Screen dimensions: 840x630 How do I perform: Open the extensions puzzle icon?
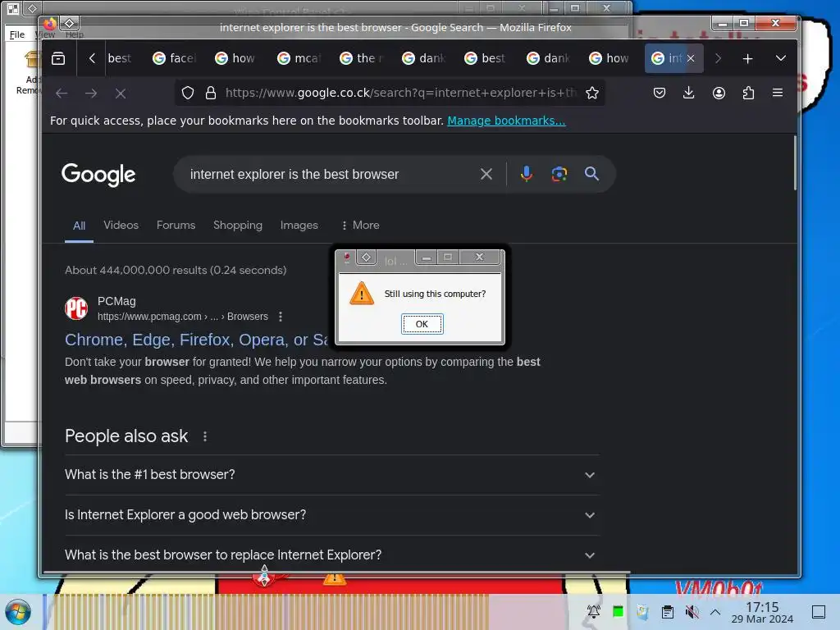(x=748, y=93)
